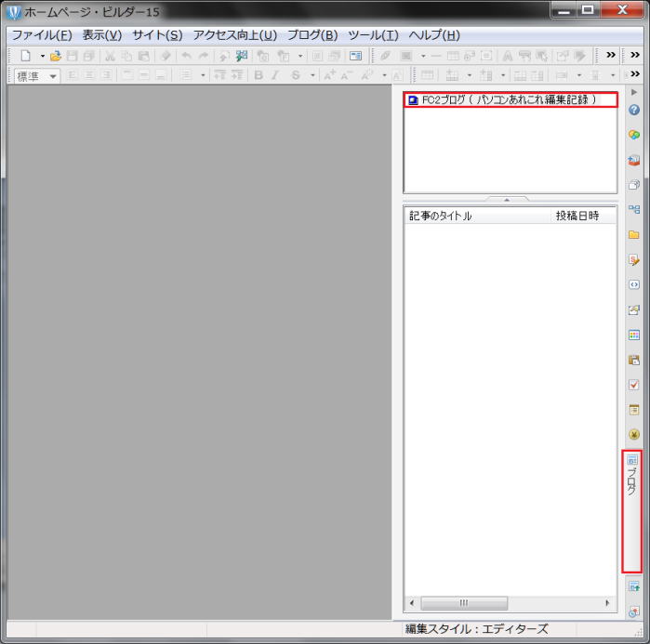This screenshot has width=650, height=644.
Task: Open the サイト(S) menu
Action: (157, 35)
